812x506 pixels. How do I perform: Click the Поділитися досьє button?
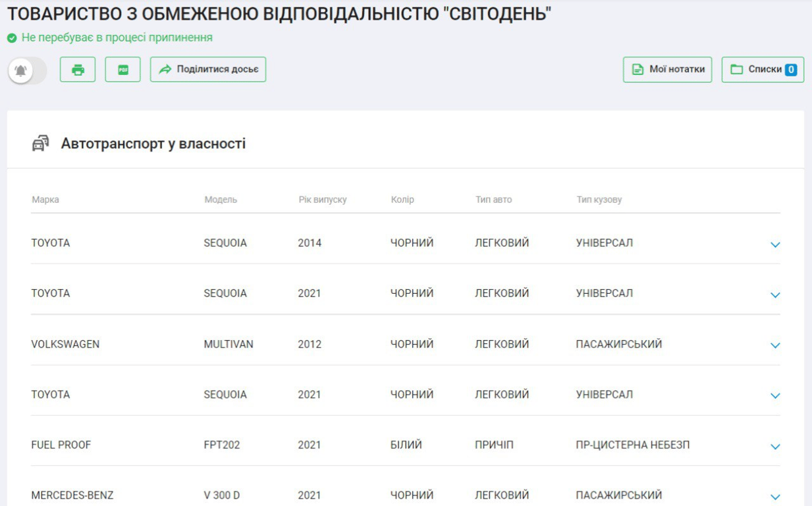(x=208, y=69)
